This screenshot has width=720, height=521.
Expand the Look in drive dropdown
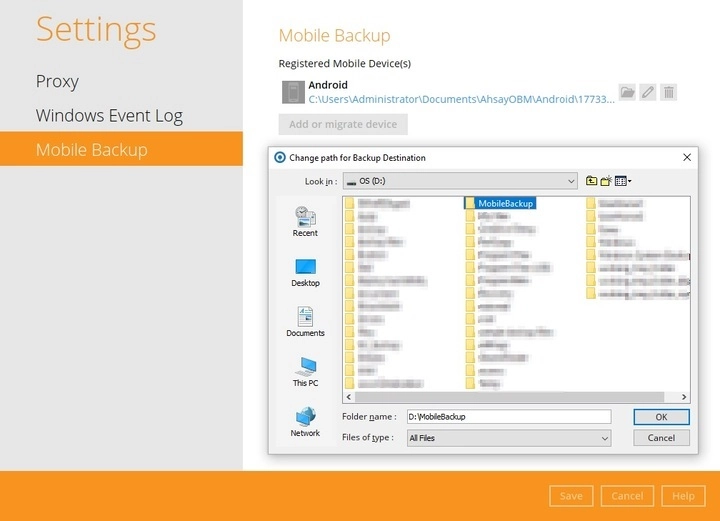570,181
